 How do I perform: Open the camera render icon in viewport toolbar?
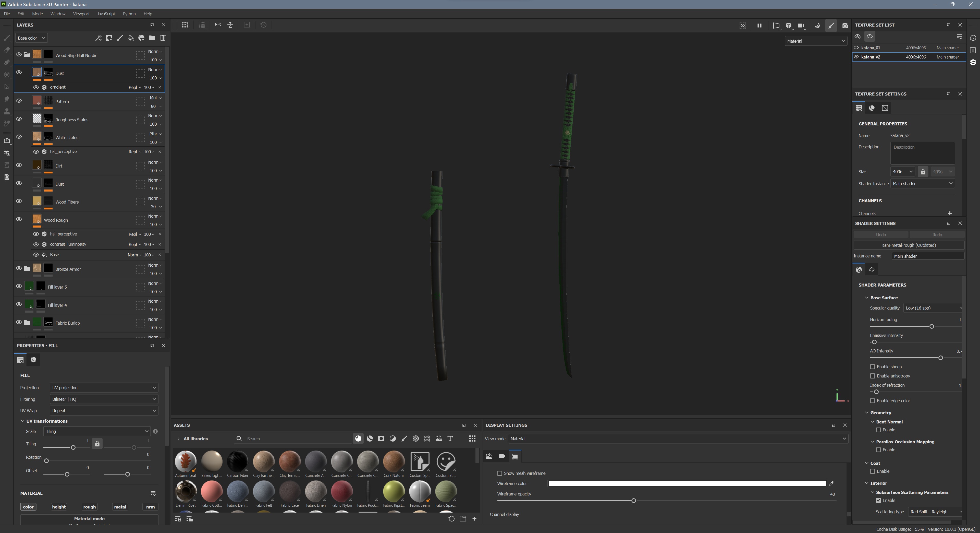click(845, 26)
